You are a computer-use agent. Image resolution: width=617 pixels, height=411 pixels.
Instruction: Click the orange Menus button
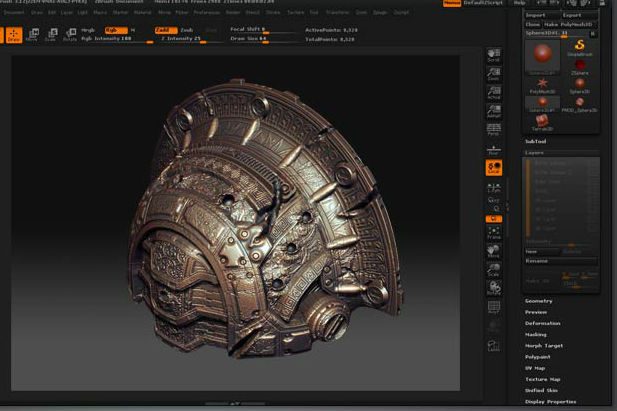coord(452,3)
